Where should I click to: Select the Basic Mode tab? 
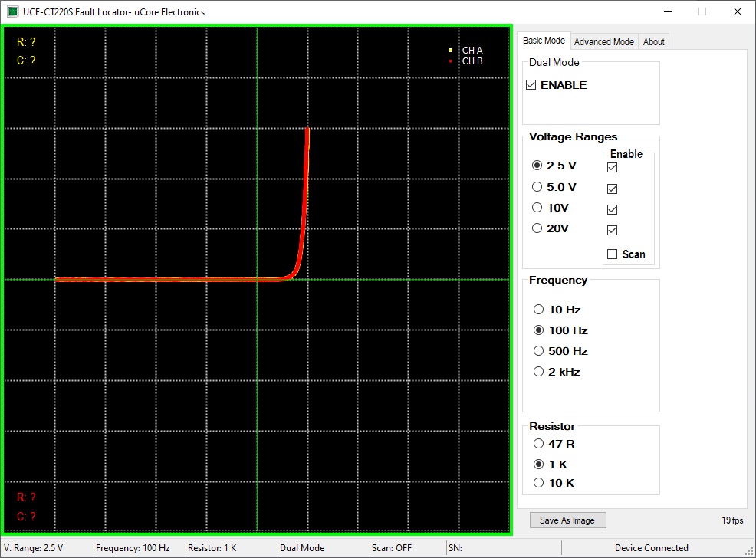tap(544, 41)
